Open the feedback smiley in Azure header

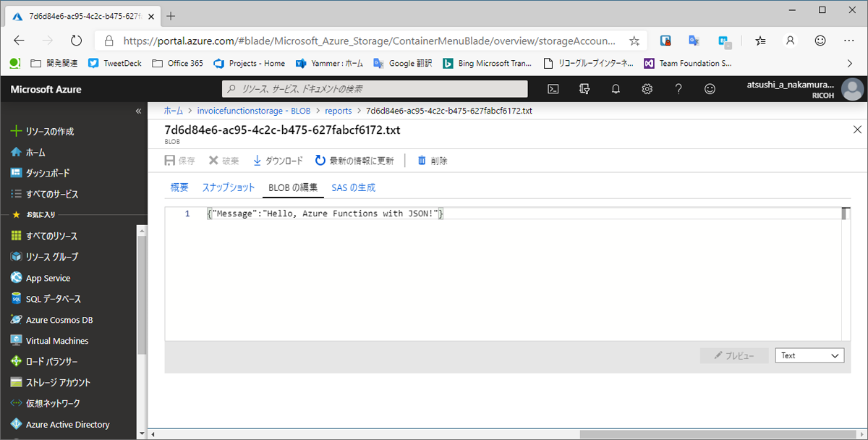click(x=710, y=89)
